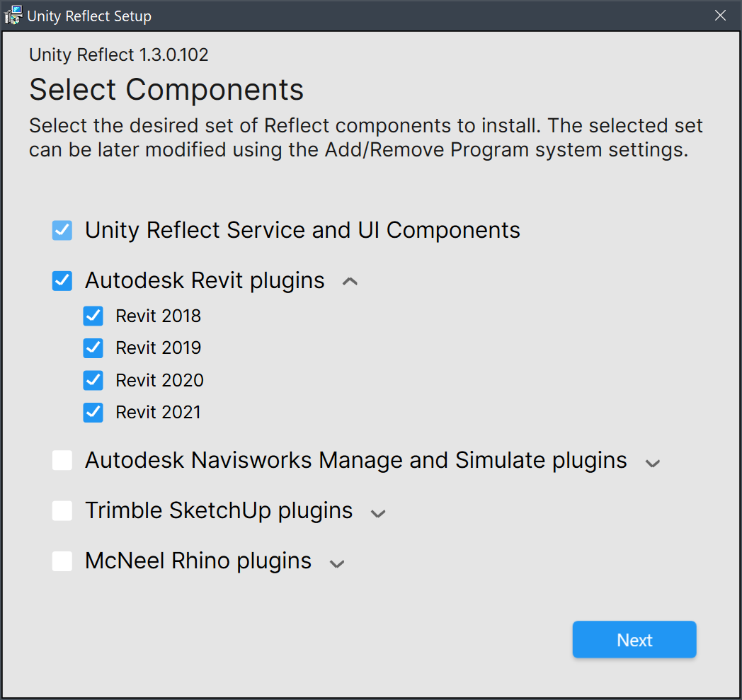
Task: Disable the Autodesk Revit plugins checkbox
Action: coord(62,280)
